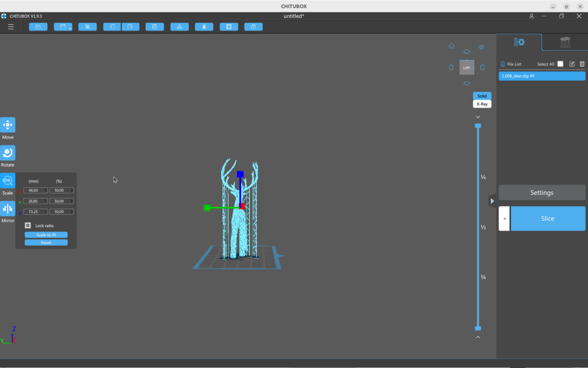This screenshot has width=588, height=368.
Task: Rotate view down with bottom arrow
Action: [466, 84]
